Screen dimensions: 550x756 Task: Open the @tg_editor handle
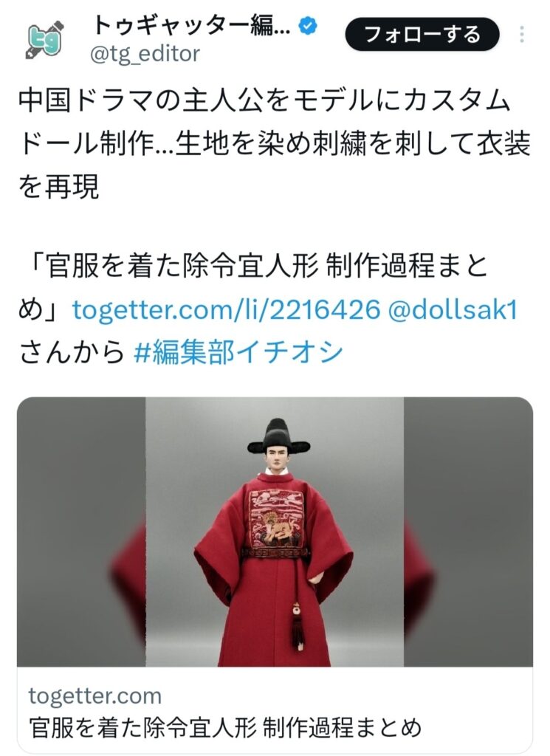(x=145, y=54)
